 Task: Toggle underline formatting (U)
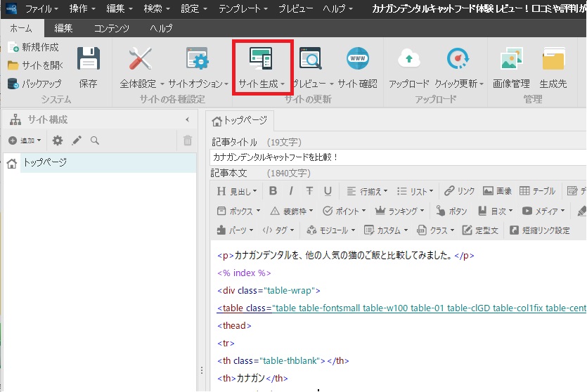(x=328, y=191)
